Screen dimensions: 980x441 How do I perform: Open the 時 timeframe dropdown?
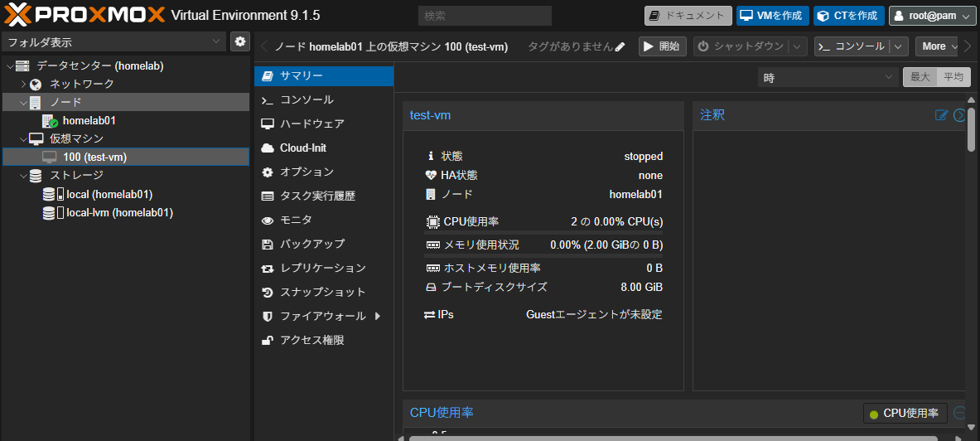[x=828, y=78]
